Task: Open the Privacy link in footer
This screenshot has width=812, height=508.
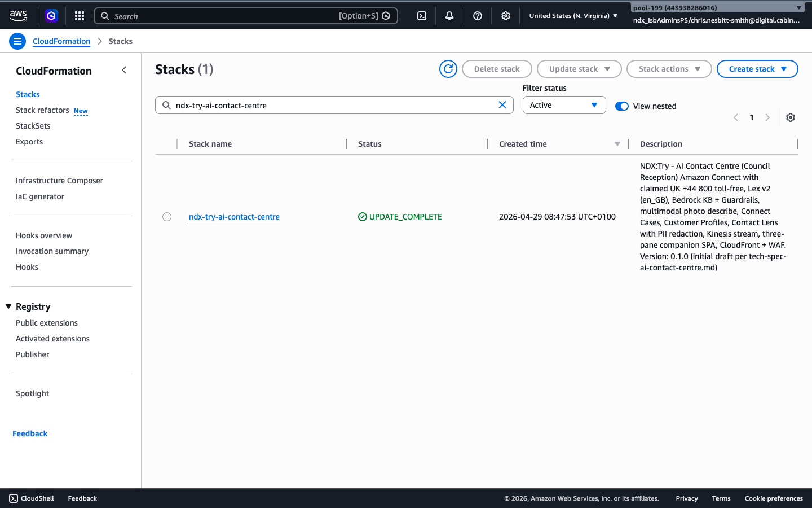Action: (x=687, y=498)
